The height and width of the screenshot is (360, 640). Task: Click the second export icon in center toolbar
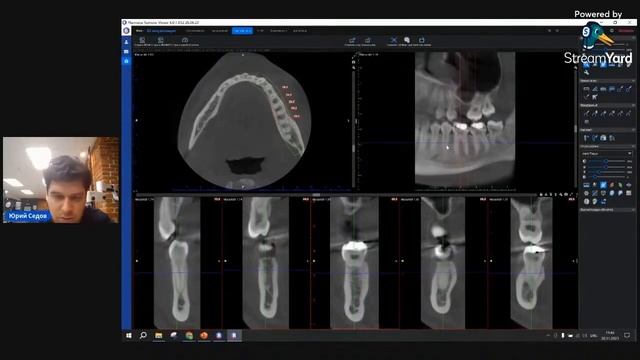(x=368, y=40)
